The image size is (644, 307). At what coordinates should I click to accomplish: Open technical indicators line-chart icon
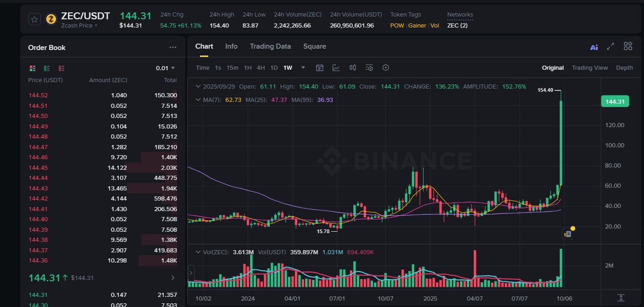click(336, 68)
